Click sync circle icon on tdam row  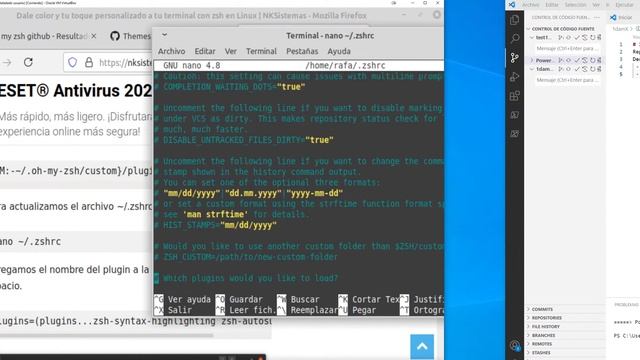pos(569,69)
